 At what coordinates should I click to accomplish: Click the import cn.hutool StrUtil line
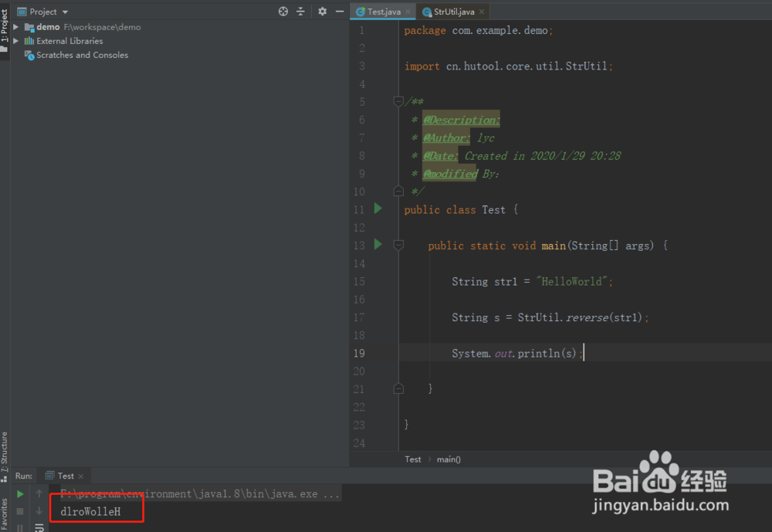[509, 66]
